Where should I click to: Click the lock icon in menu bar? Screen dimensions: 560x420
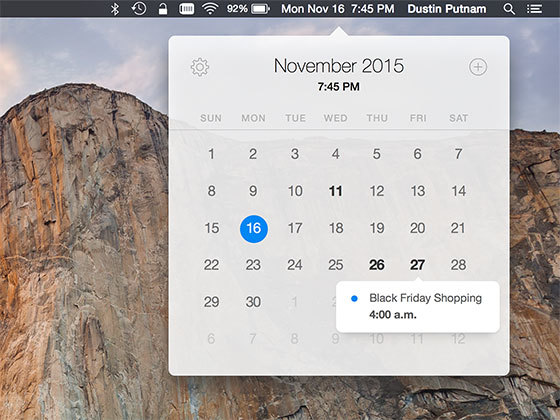coord(163,9)
